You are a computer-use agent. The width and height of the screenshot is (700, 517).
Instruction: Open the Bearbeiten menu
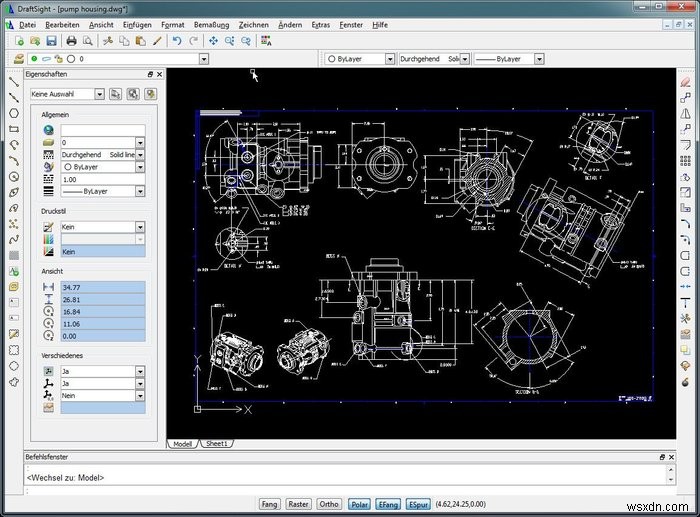62,25
